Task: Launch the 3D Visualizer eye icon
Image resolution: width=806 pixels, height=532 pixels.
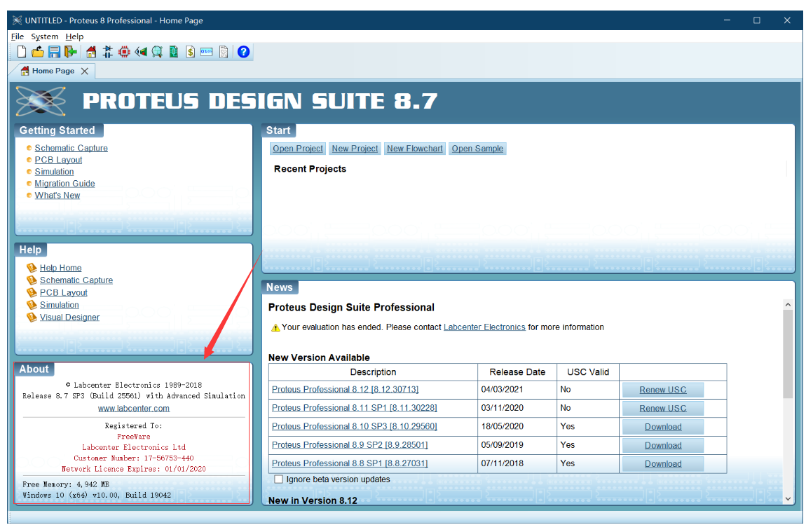Action: (141, 52)
